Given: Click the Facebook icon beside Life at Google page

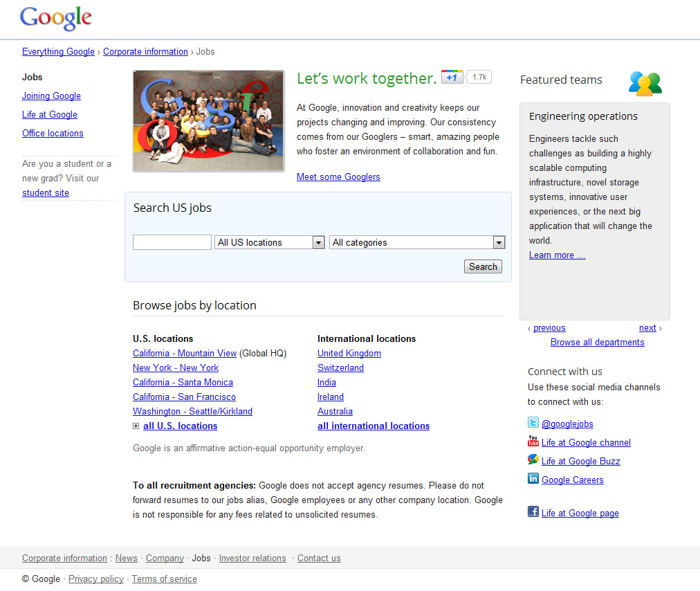Looking at the screenshot, I should pos(533,511).
